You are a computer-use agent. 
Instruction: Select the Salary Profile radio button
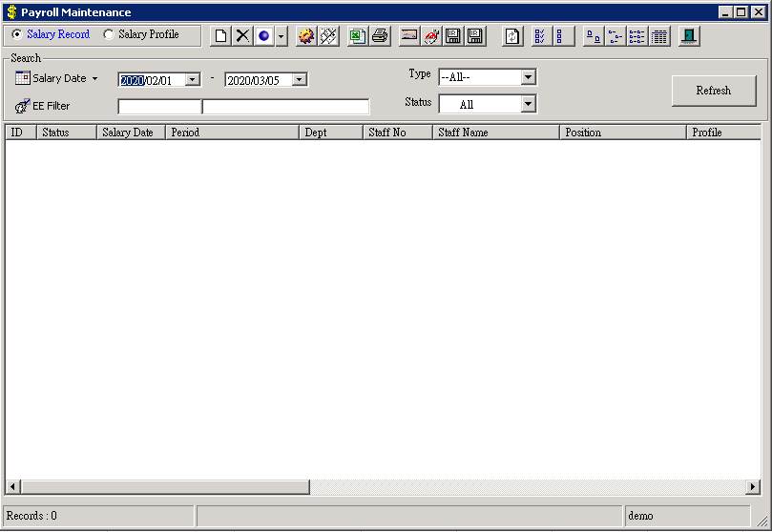pos(108,34)
